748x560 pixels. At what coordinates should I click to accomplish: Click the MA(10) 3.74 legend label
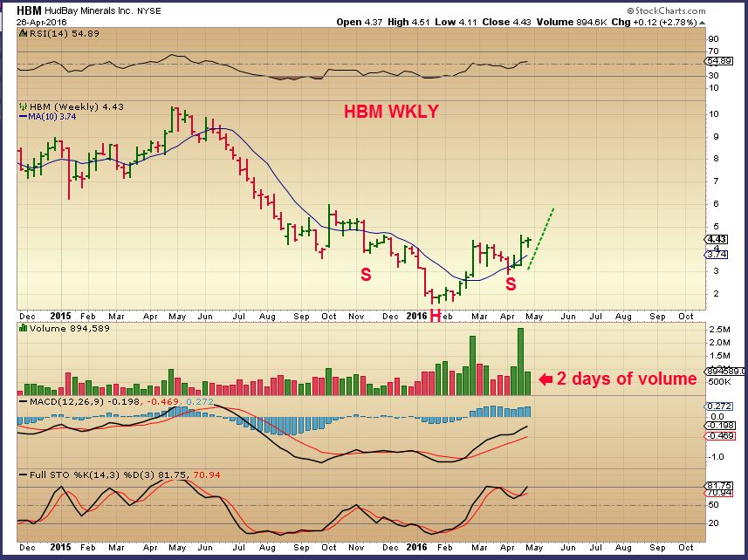pos(52,117)
